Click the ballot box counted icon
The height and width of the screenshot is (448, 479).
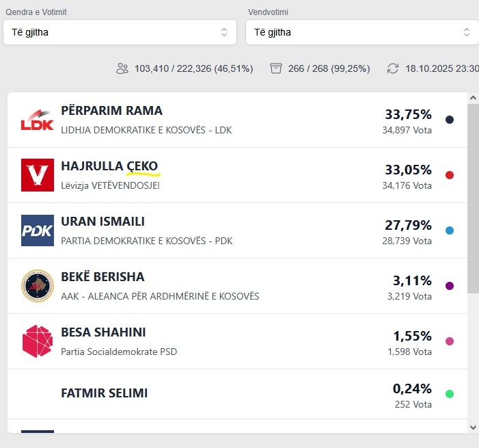276,68
